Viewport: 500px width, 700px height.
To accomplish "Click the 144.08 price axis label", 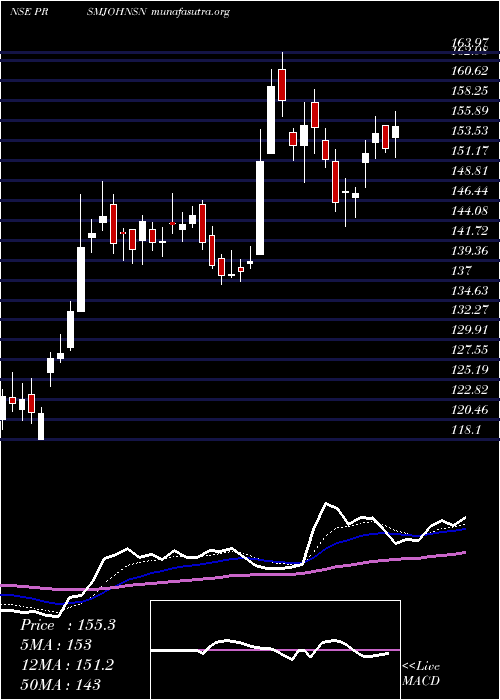I will coord(469,210).
